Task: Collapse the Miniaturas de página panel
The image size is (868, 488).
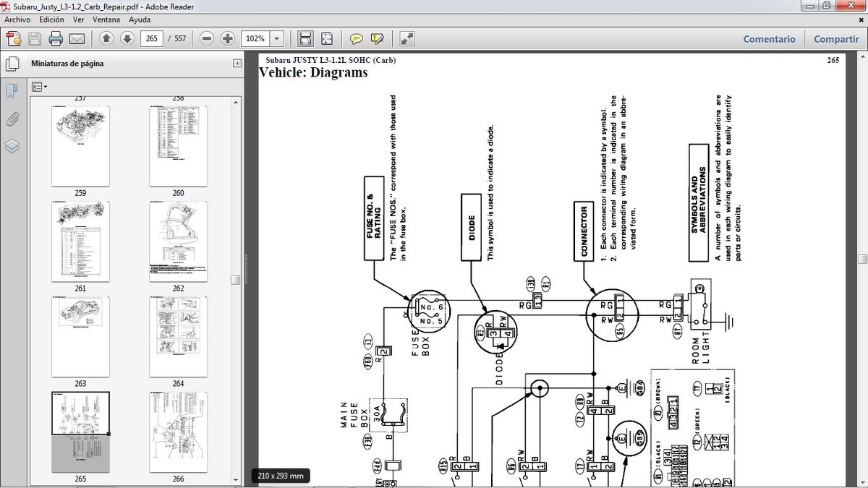Action: pyautogui.click(x=237, y=64)
